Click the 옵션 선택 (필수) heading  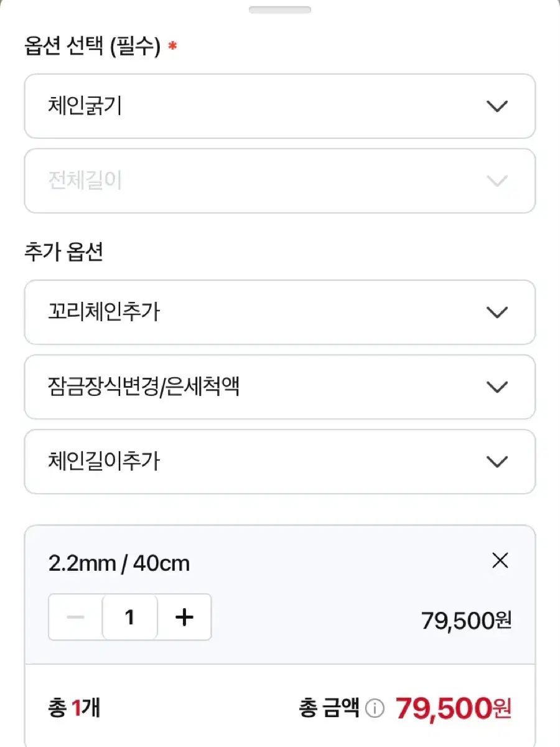click(x=93, y=47)
